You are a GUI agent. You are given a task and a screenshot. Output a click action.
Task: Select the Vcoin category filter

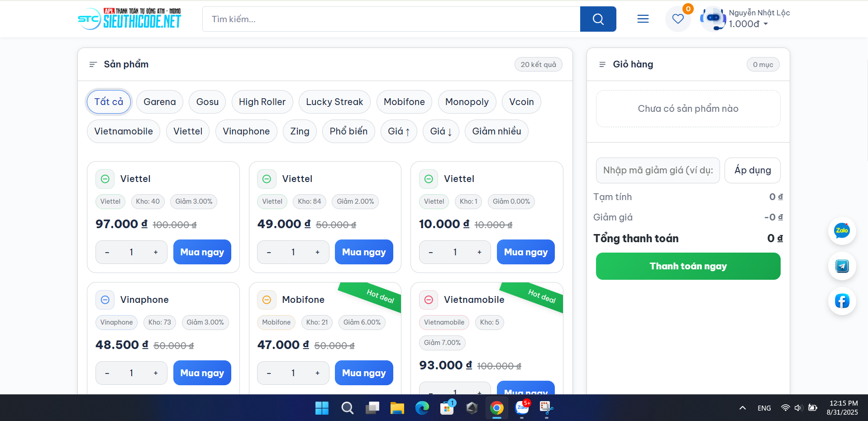(521, 102)
